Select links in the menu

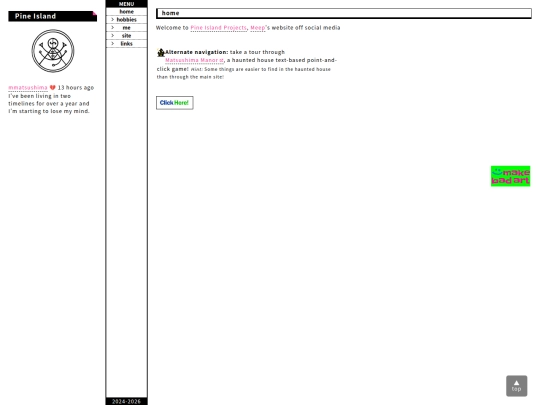point(126,43)
